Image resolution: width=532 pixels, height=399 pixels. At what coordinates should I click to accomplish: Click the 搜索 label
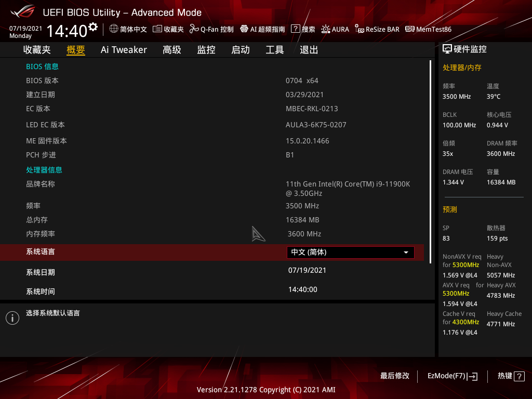pos(309,30)
